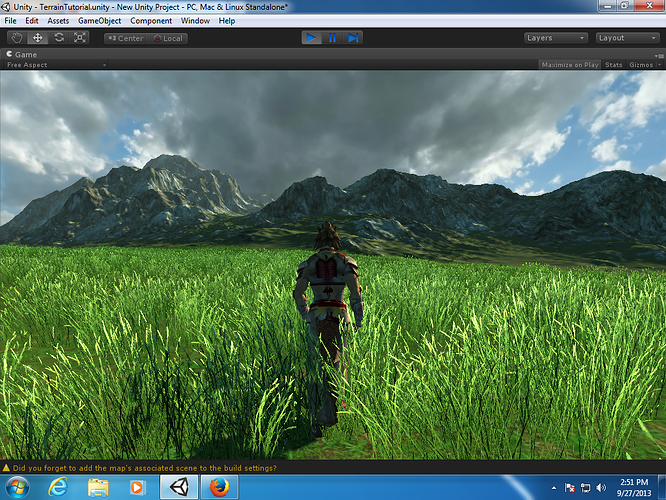The width and height of the screenshot is (666, 500).
Task: Open the Layout dropdown
Action: click(627, 38)
